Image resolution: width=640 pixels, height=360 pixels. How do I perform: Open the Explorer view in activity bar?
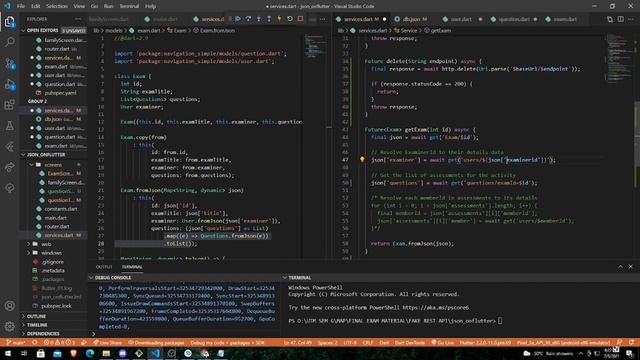9,22
